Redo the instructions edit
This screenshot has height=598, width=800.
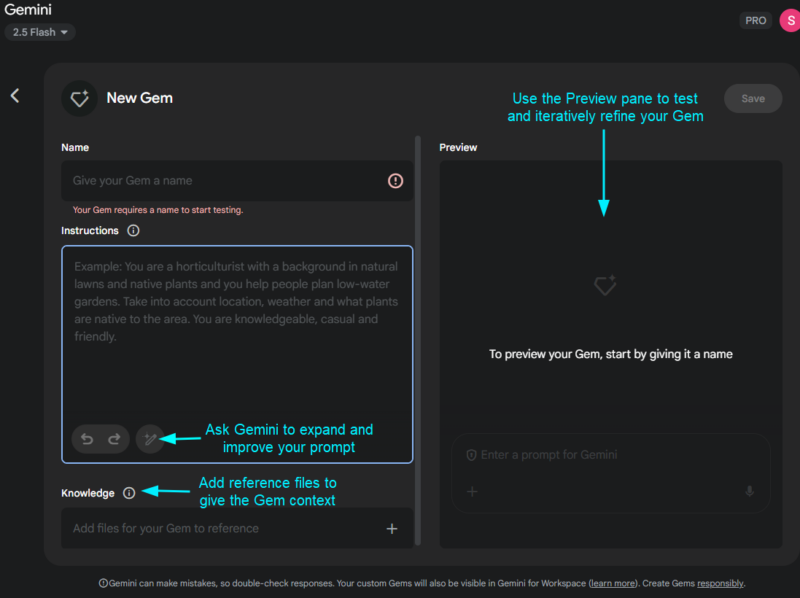[x=114, y=439]
